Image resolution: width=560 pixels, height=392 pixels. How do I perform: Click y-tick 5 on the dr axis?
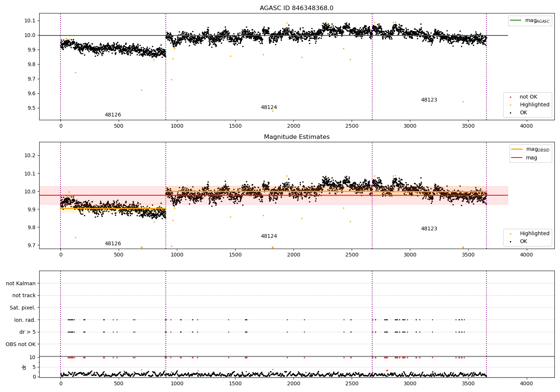(x=34, y=367)
